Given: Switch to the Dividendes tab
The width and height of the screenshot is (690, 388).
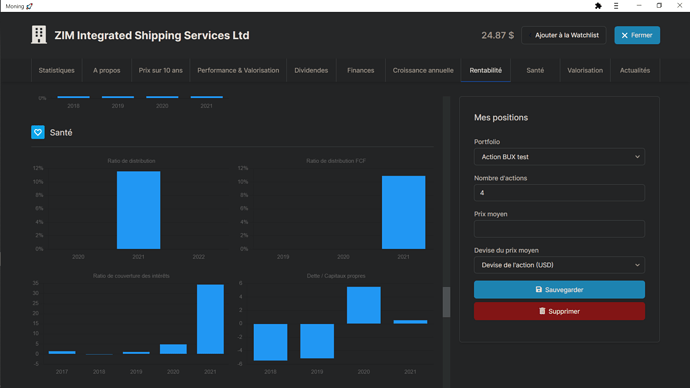Looking at the screenshot, I should 311,70.
